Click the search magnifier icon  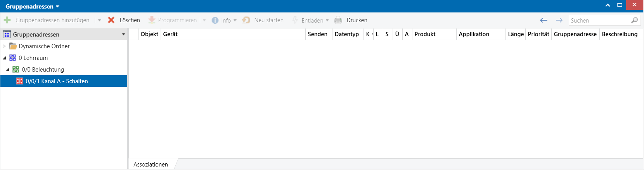coord(635,20)
